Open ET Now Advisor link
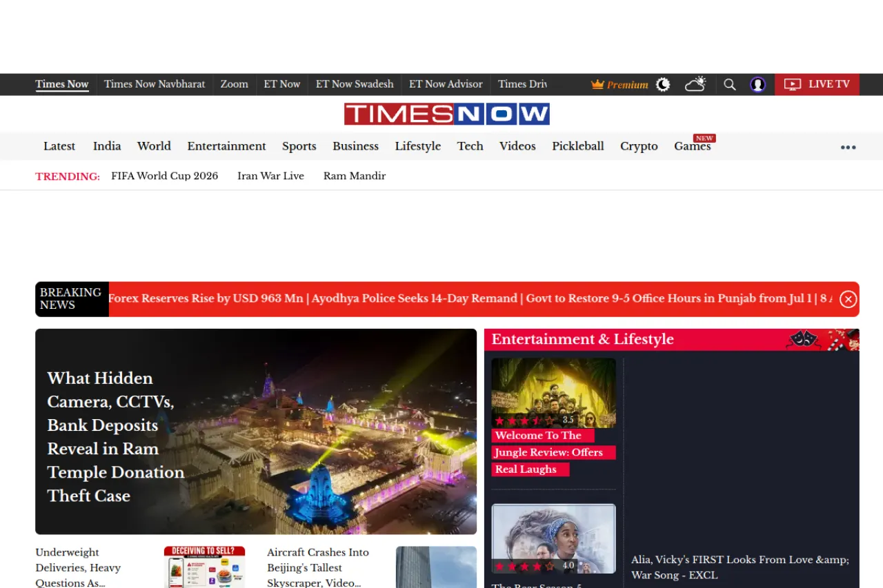This screenshot has height=588, width=883. coord(446,84)
